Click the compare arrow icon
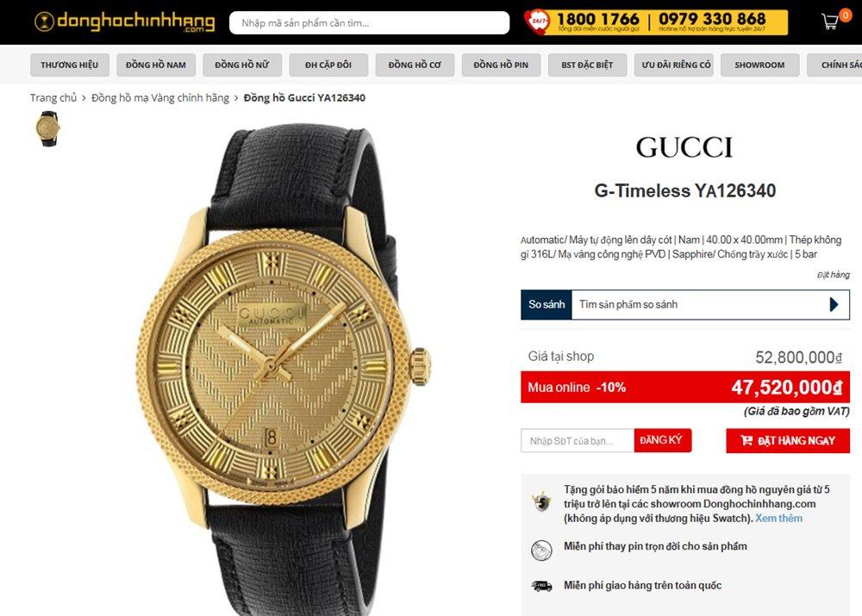This screenshot has height=616, width=862. point(834,304)
